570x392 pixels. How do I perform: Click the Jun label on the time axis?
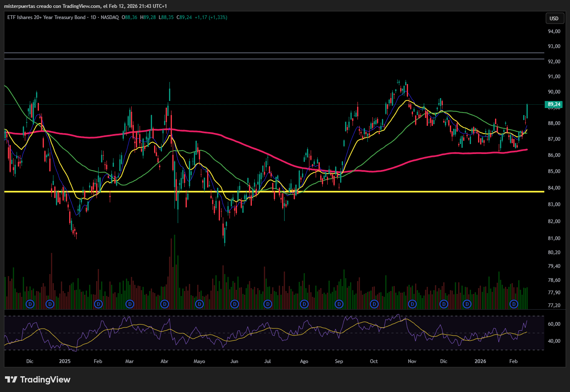pos(234,361)
